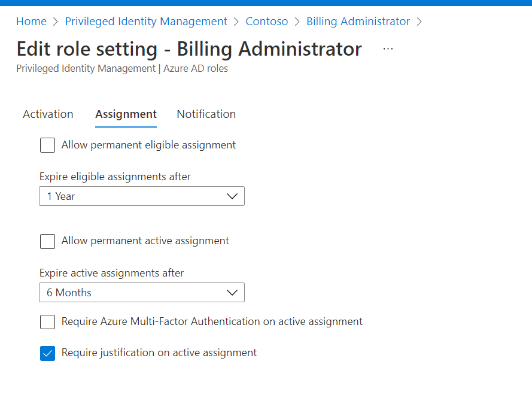Click chevron arrow in active expiry dropdown
This screenshot has width=532, height=404.
tap(232, 293)
